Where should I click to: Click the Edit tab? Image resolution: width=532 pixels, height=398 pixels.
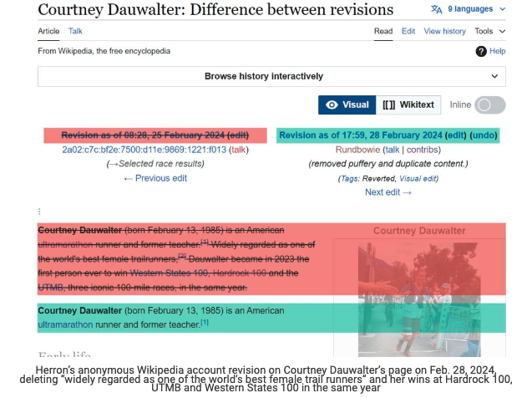click(x=408, y=31)
